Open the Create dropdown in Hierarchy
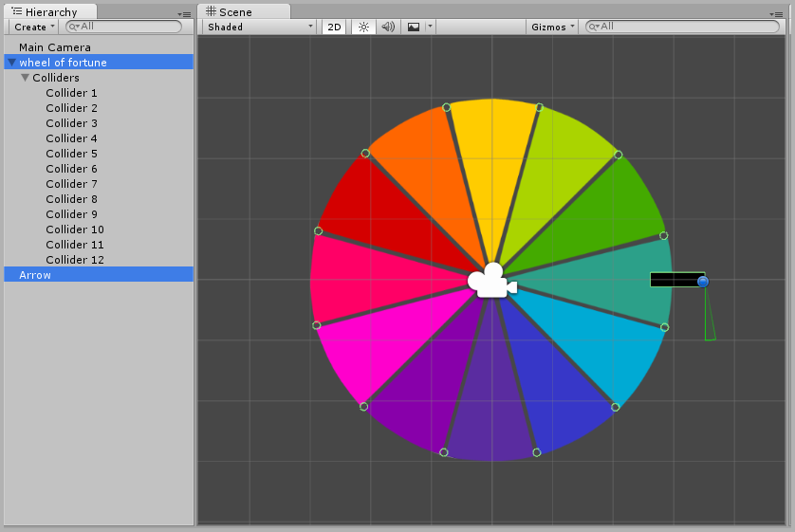The height and width of the screenshot is (532, 795). [33, 27]
